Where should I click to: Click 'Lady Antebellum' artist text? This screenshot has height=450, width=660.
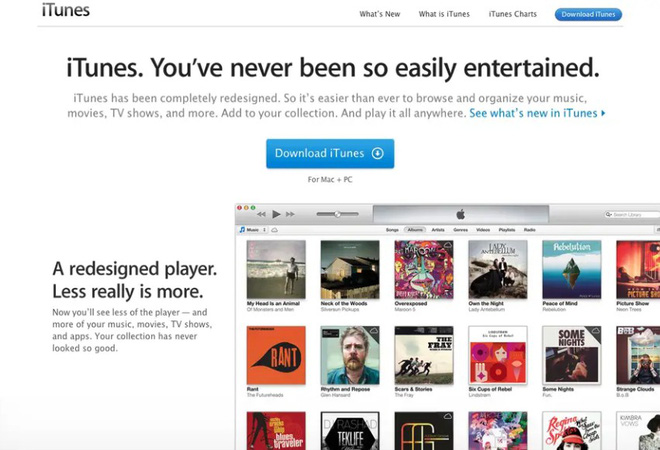click(x=486, y=309)
